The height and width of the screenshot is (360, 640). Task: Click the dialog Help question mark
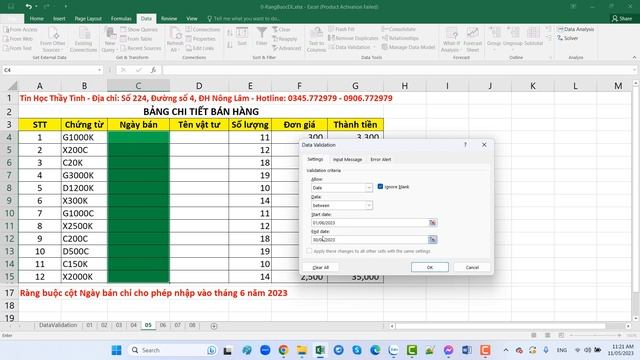click(x=465, y=145)
